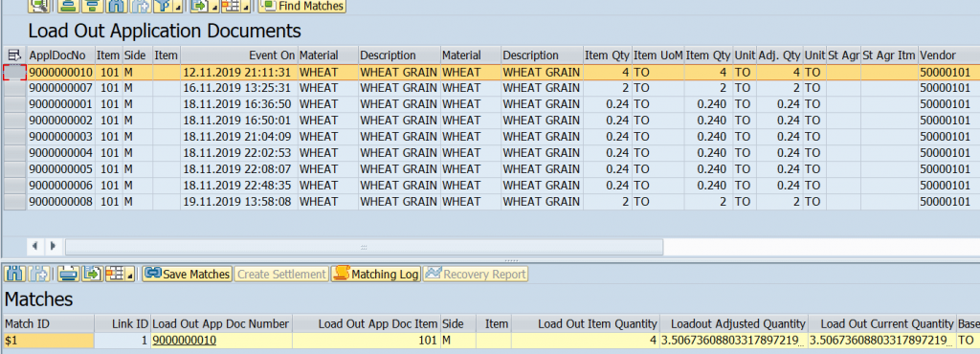This screenshot has width=980, height=354.
Task: Sort descending in Load Out Application Documents toolbar
Action: (x=92, y=6)
